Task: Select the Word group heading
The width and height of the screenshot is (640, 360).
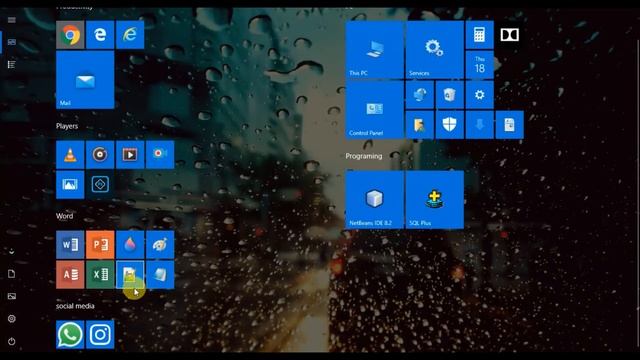Action: coord(64,216)
